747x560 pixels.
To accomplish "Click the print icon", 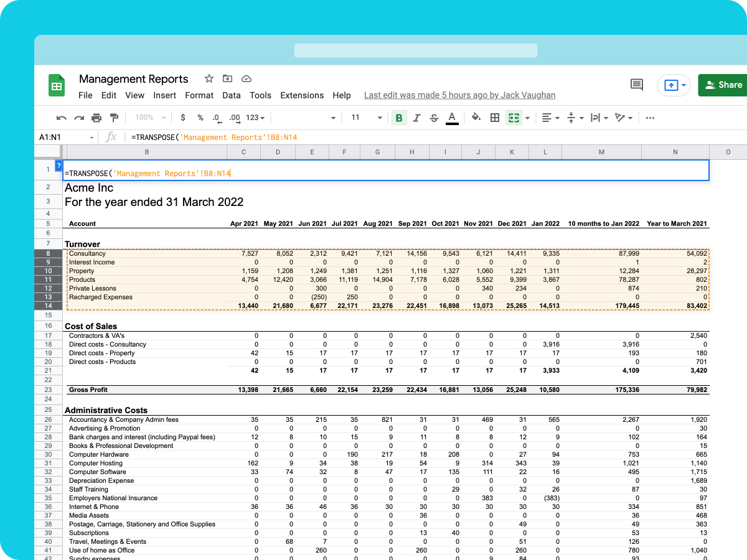I will (96, 118).
